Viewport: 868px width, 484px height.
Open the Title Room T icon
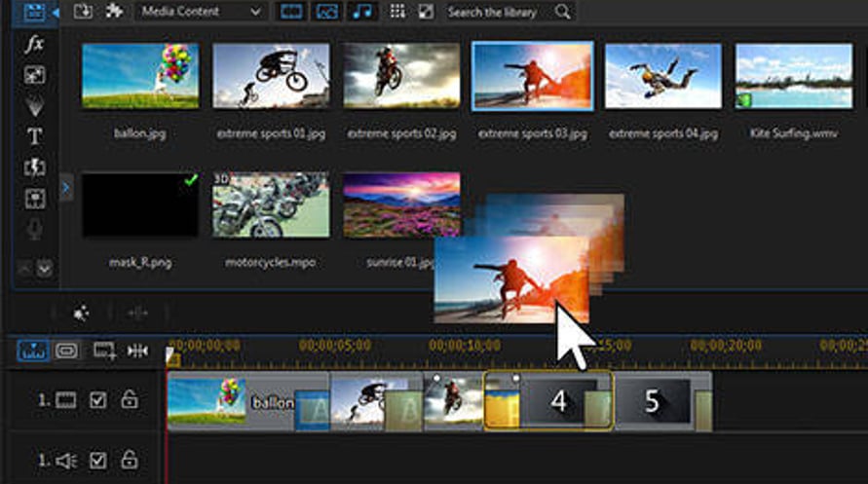(34, 136)
